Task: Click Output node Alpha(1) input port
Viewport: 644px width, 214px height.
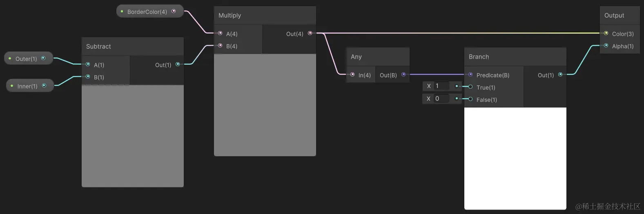Action: pos(606,45)
